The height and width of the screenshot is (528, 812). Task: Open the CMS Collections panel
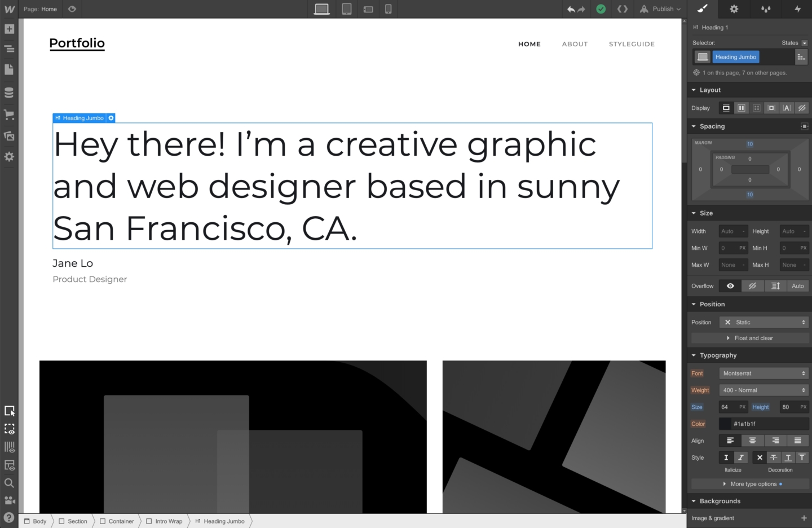9,93
